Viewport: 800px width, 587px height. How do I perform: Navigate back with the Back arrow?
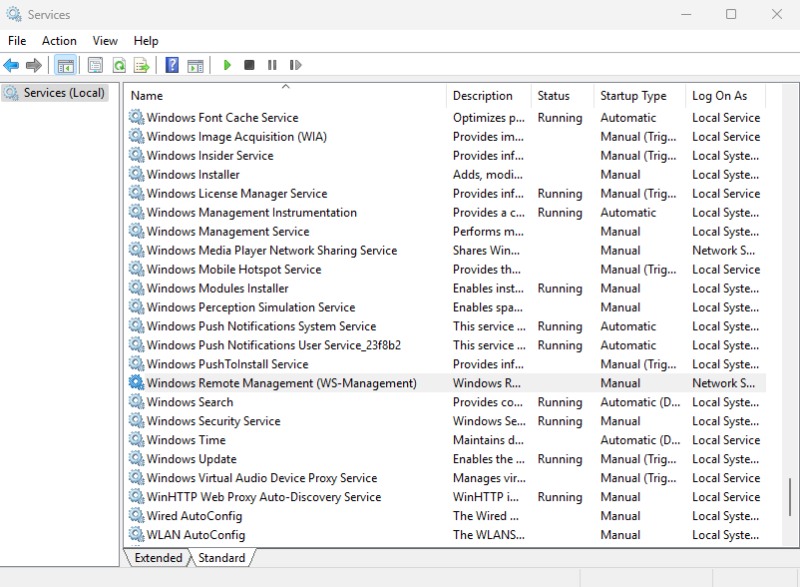pos(12,65)
